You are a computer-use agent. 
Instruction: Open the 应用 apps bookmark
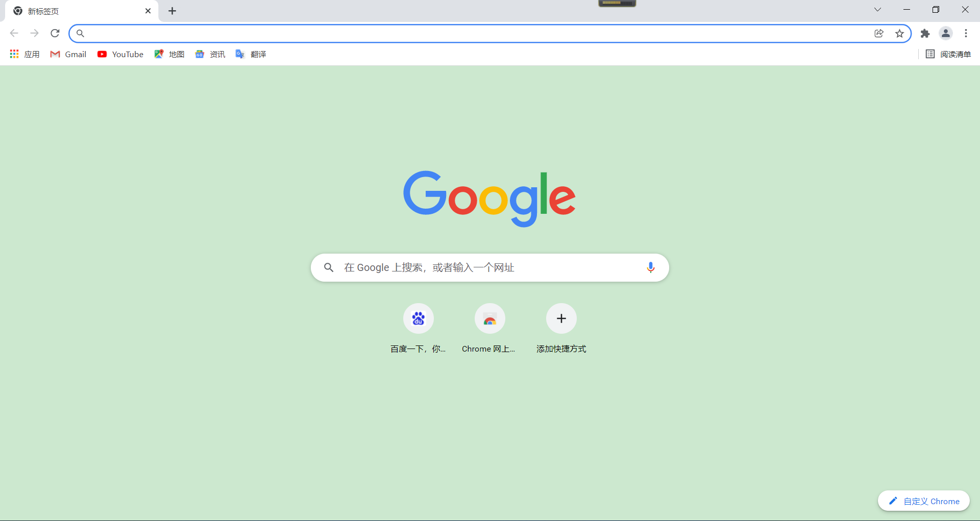click(24, 54)
